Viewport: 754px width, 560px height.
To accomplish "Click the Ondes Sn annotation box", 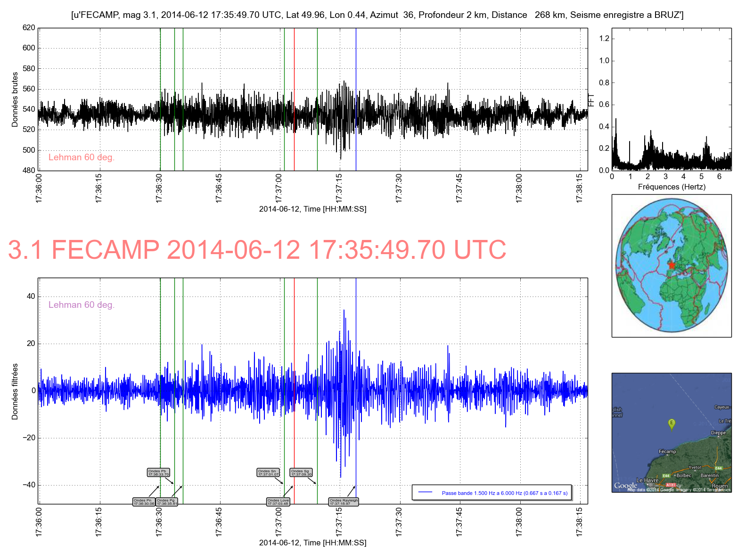I will 268,472.
